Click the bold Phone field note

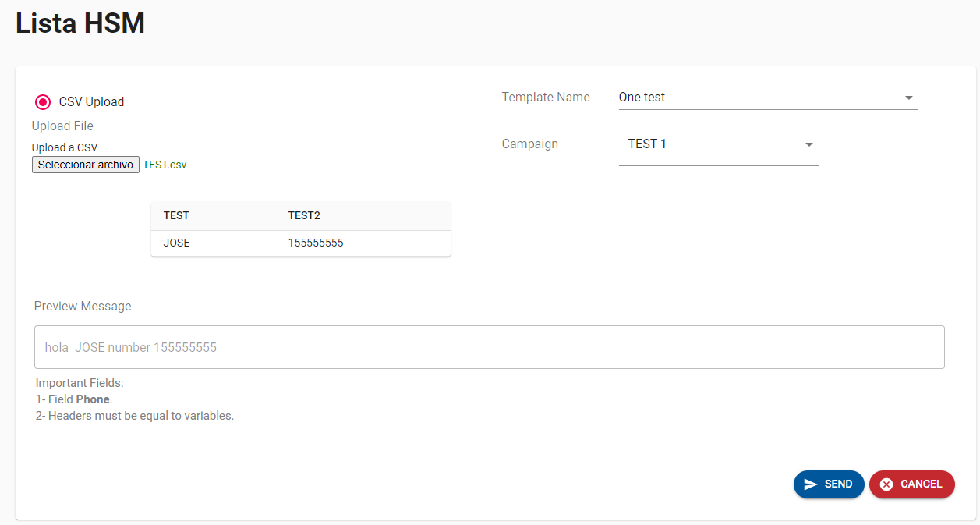pos(93,399)
